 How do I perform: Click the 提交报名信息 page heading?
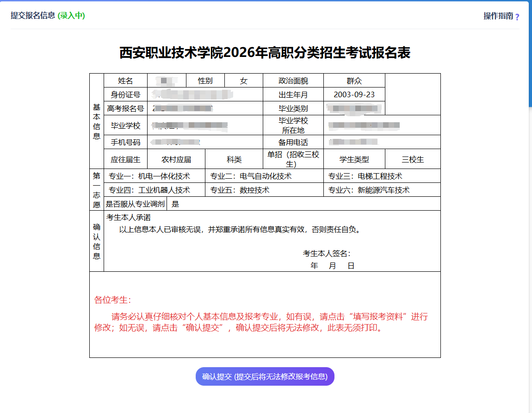(x=33, y=16)
